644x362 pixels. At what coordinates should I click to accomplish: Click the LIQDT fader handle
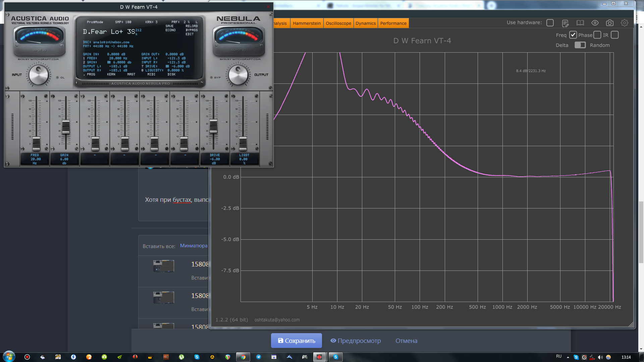point(243,144)
